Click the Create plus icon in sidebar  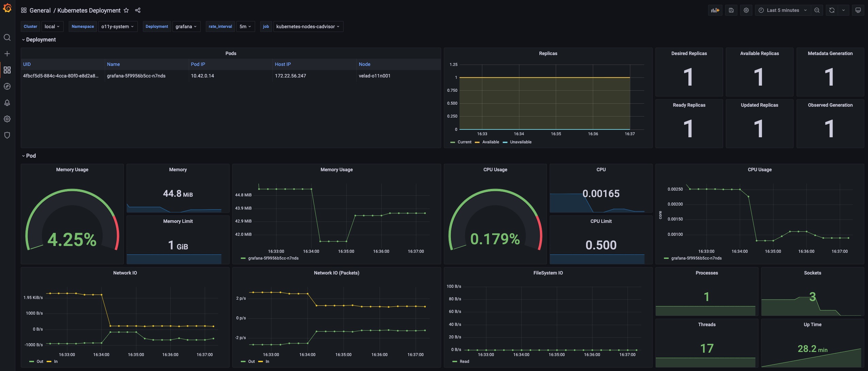pos(7,54)
